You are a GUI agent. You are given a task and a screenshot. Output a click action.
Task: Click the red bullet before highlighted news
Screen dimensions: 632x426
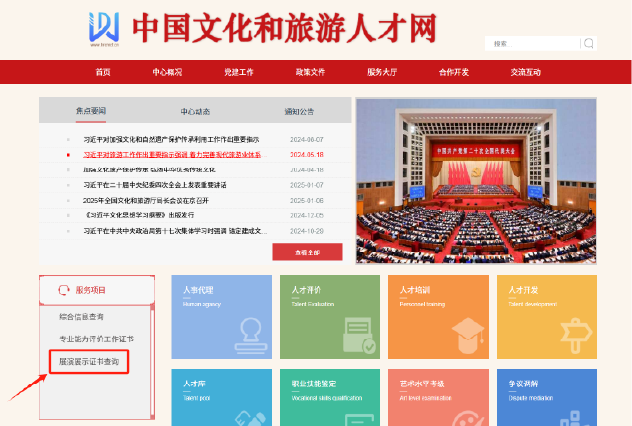pyautogui.click(x=68, y=155)
